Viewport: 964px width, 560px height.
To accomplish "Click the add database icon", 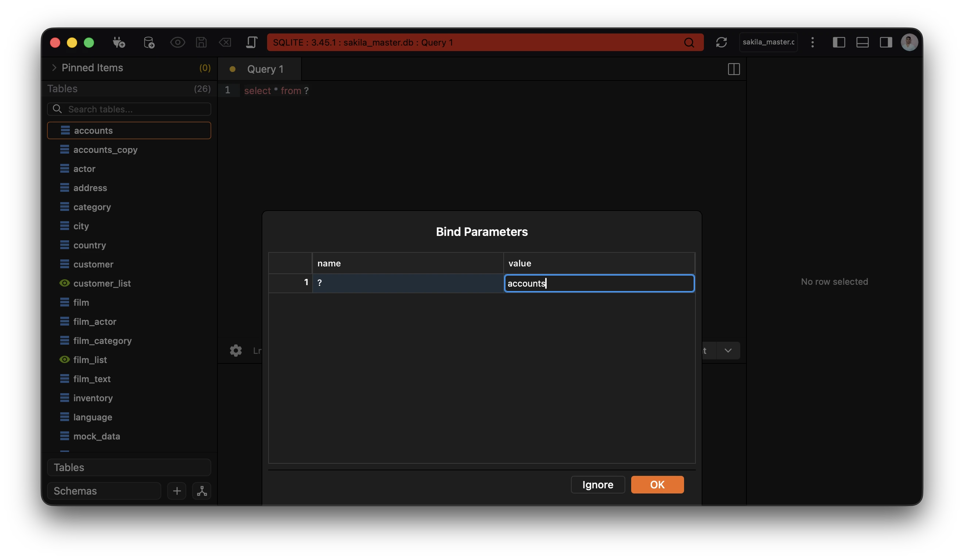I will click(149, 43).
